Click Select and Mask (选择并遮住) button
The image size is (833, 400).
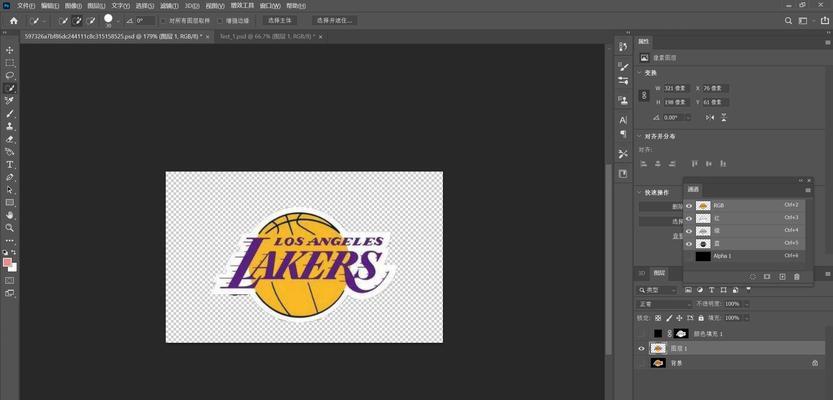coord(334,21)
